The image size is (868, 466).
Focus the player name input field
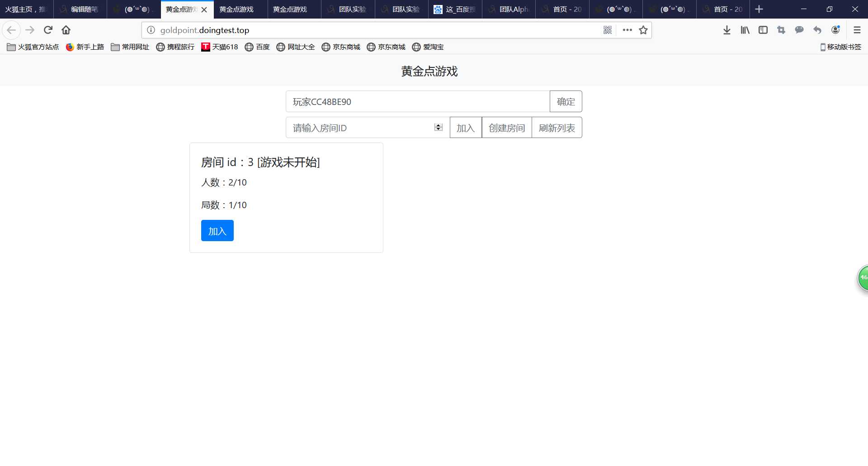[x=418, y=101]
